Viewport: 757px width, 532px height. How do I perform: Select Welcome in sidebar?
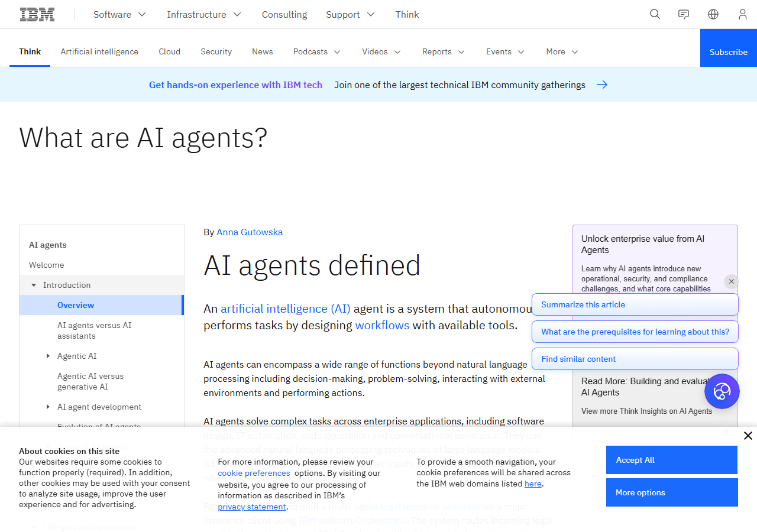102,265
